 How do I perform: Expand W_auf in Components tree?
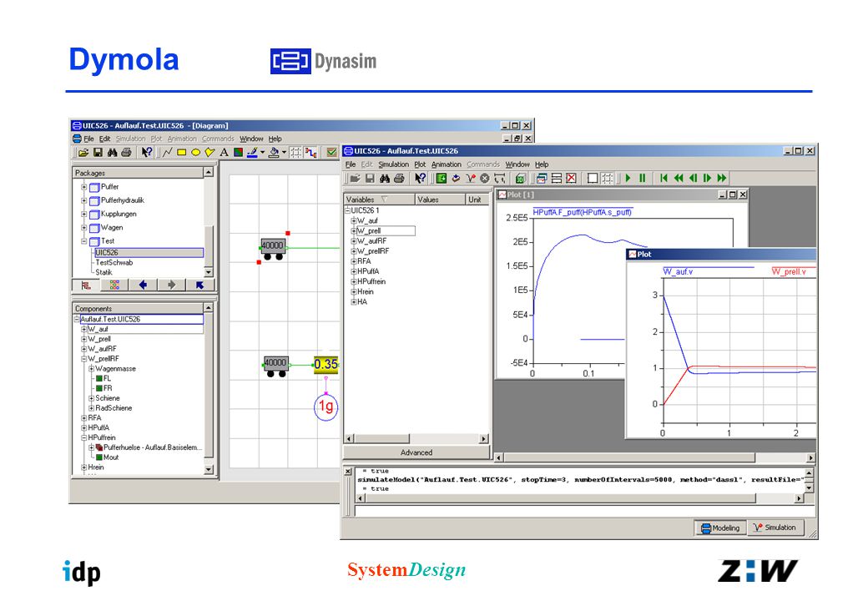[84, 329]
